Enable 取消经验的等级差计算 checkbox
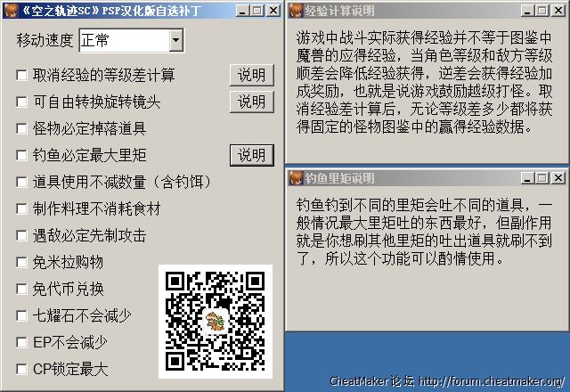Image resolution: width=570 pixels, height=392 pixels. click(21, 75)
